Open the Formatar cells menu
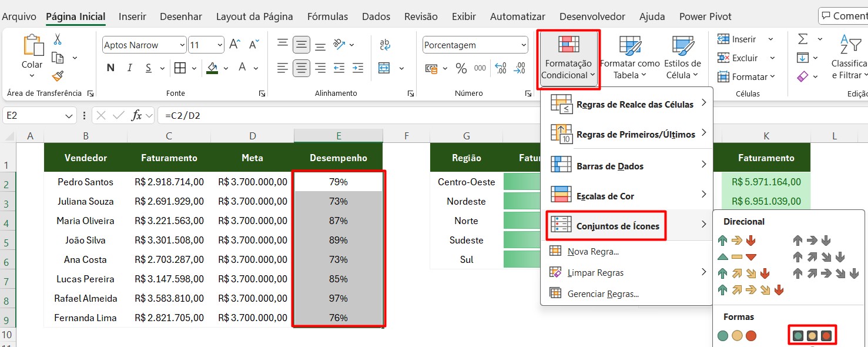This screenshot has height=347, width=868. coord(746,76)
